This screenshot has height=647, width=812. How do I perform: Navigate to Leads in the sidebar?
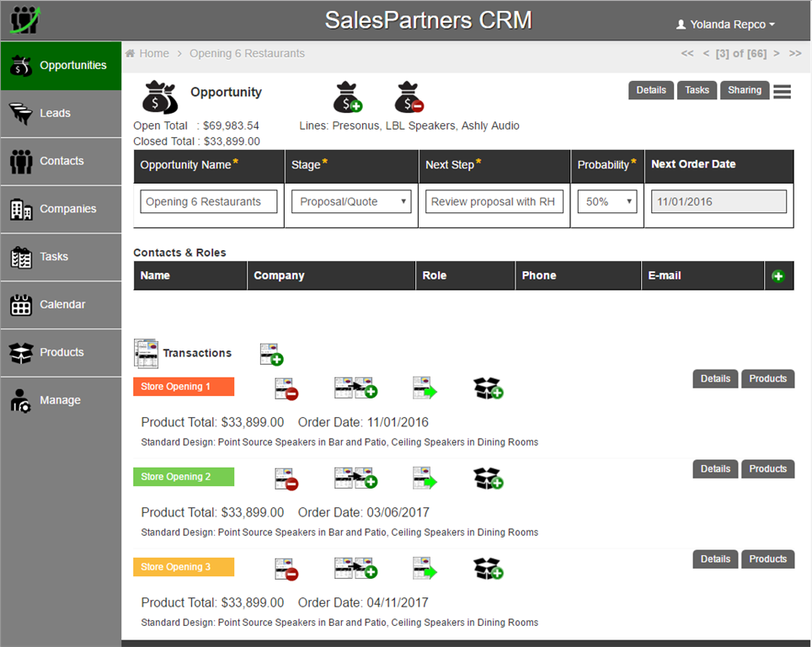21,113
